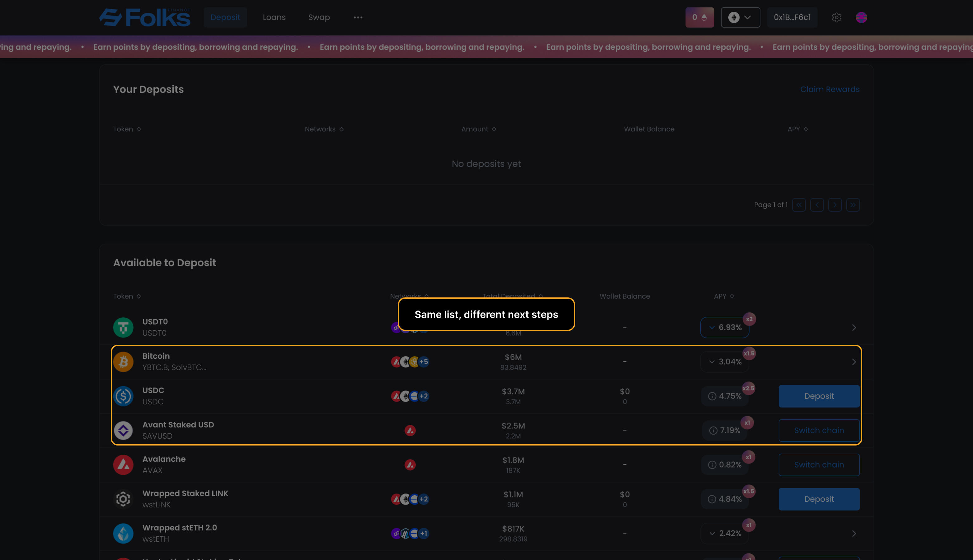
Task: Go to next deposits page arrow
Action: pyautogui.click(x=834, y=205)
